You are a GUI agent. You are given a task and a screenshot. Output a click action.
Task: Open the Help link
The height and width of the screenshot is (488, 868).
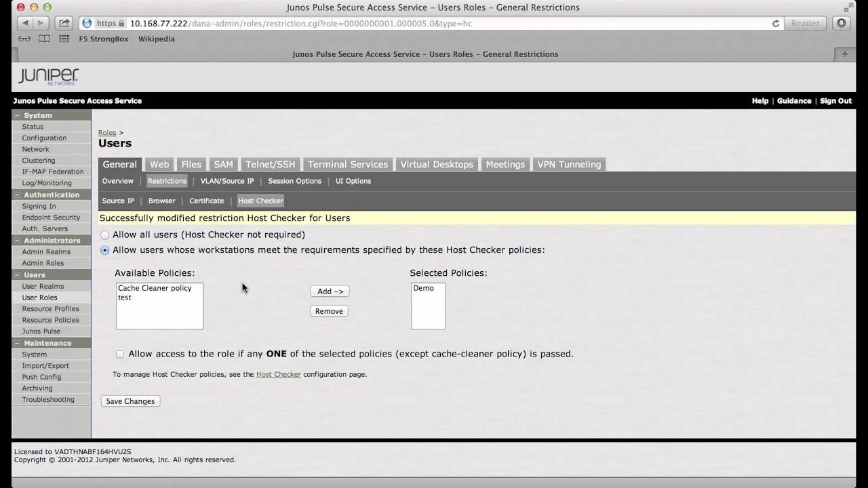tap(760, 101)
